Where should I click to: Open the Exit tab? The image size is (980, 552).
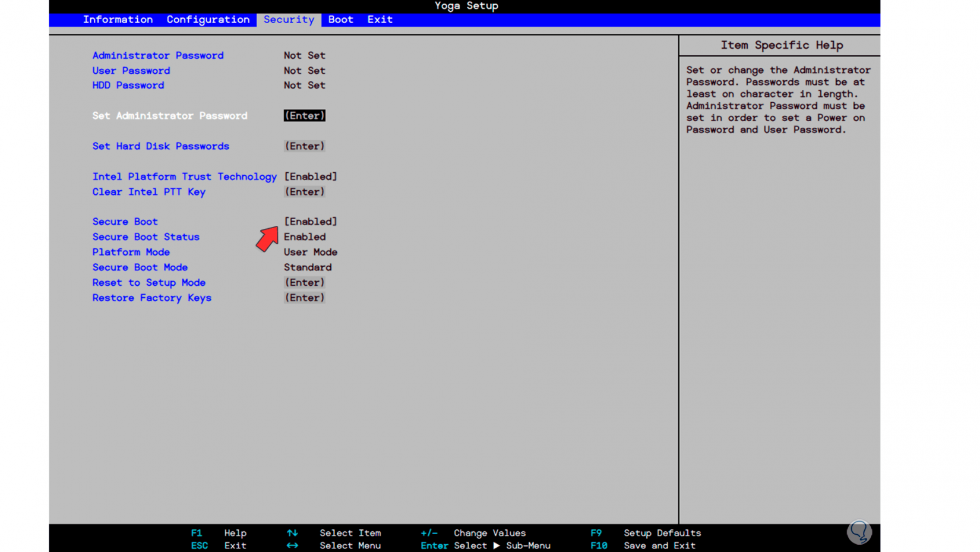pos(380,20)
